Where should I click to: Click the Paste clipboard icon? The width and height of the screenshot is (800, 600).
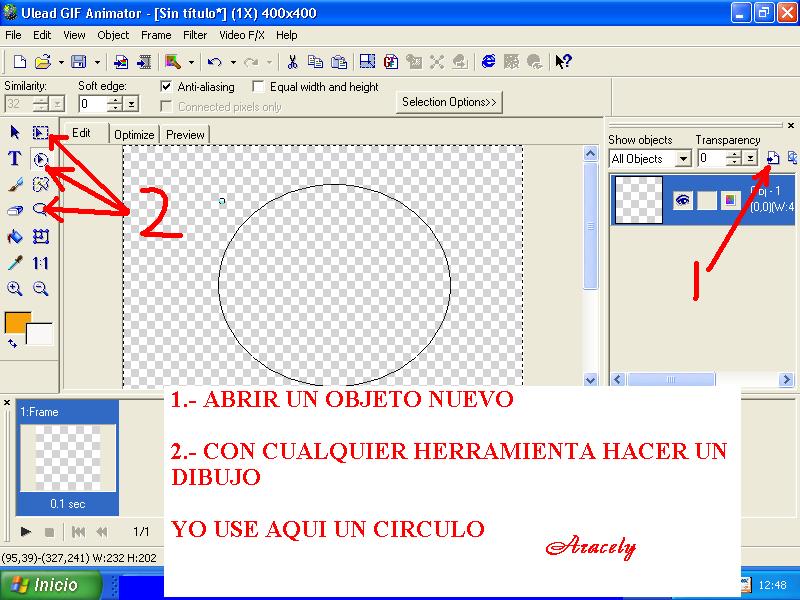[339, 62]
